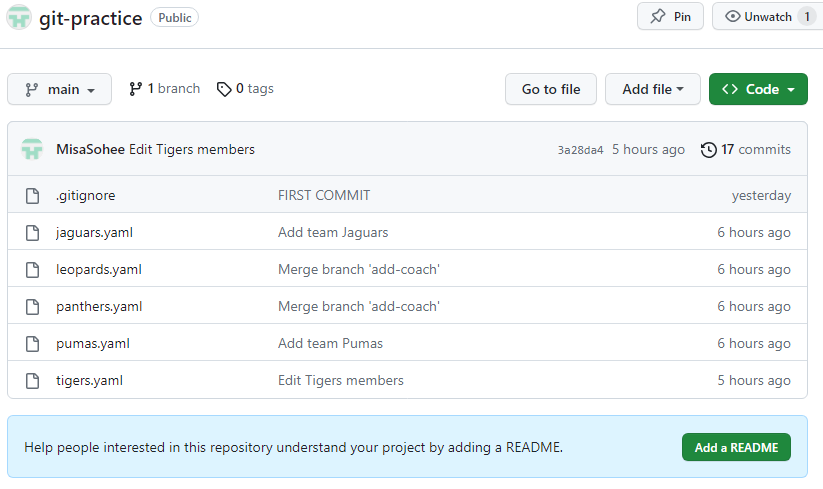This screenshot has height=489, width=823.
Task: Open the panthers.yaml file link
Action: click(x=99, y=307)
